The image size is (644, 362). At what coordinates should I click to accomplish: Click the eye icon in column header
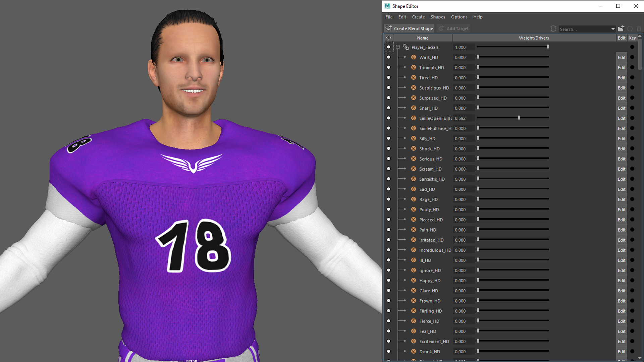coord(388,38)
